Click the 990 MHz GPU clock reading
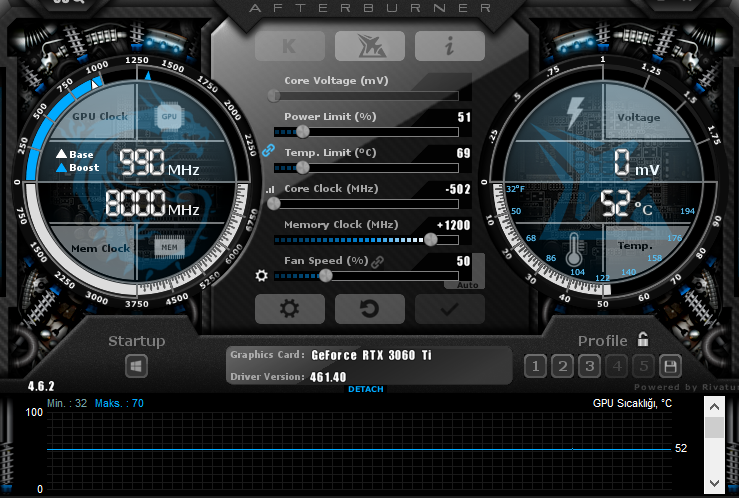The width and height of the screenshot is (739, 498). tap(159, 163)
